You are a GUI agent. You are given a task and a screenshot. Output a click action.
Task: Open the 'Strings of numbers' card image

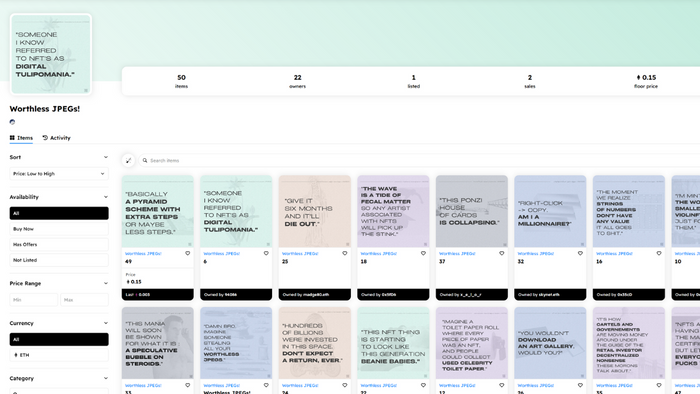tap(629, 212)
